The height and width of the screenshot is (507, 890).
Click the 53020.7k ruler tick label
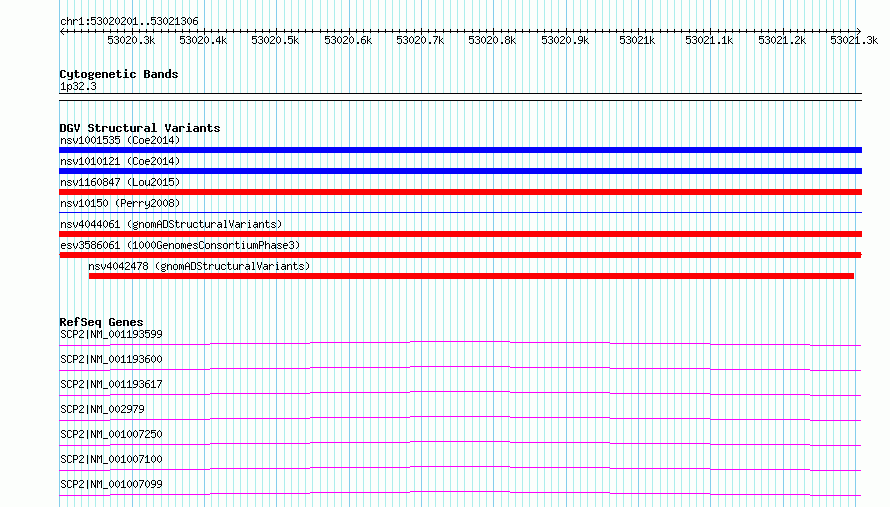point(420,40)
